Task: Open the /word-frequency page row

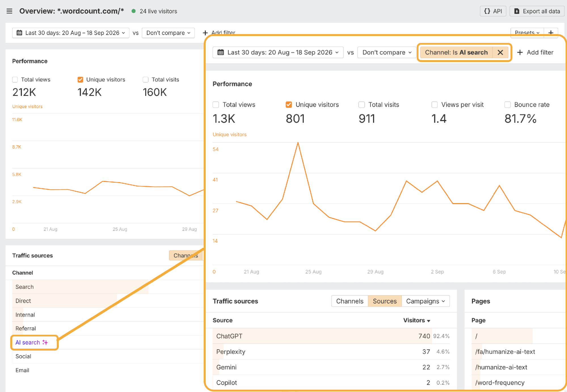Action: pyautogui.click(x=518, y=383)
